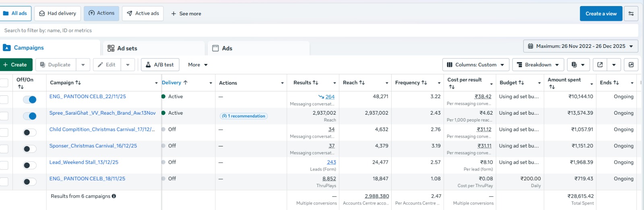The image size is (644, 210).
Task: Expand the Columns: Custom dropdown
Action: click(476, 65)
